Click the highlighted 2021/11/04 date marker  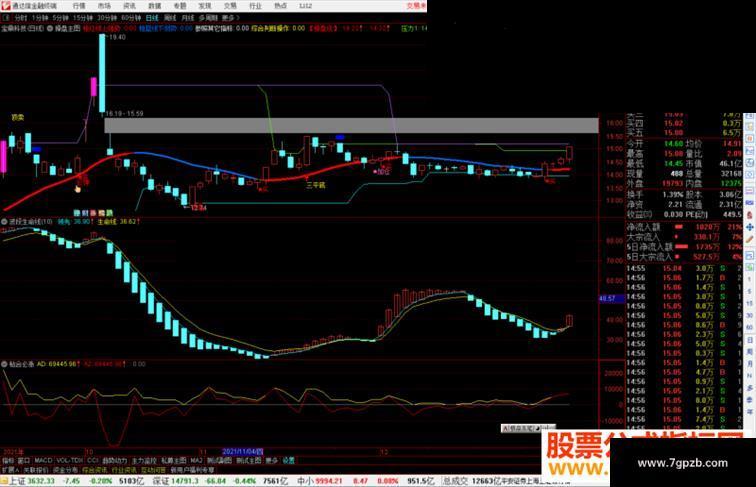[243, 452]
